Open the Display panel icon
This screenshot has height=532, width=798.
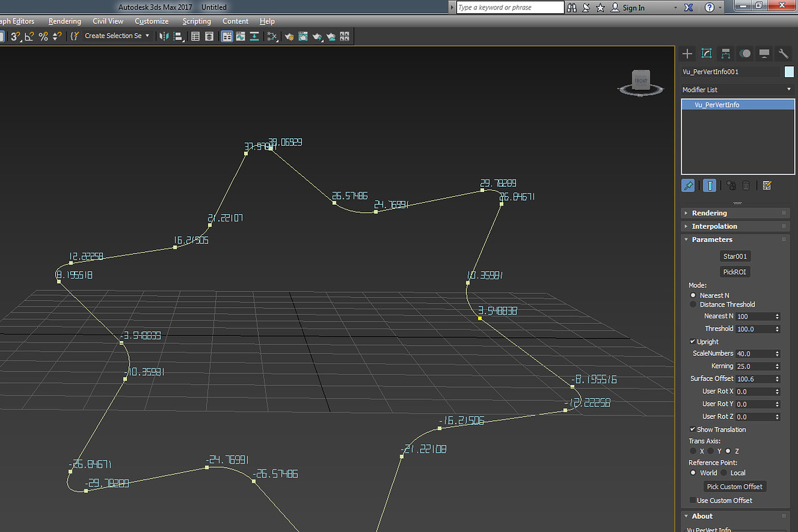[x=765, y=53]
